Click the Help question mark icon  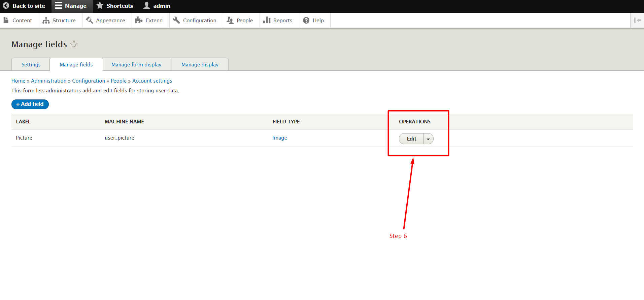[x=306, y=21]
